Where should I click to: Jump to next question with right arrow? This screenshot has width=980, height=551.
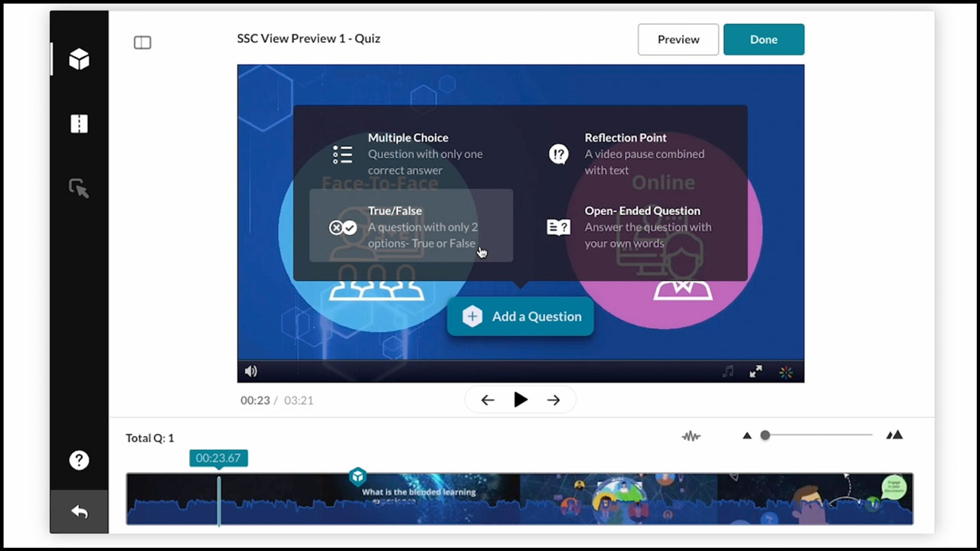tap(554, 399)
